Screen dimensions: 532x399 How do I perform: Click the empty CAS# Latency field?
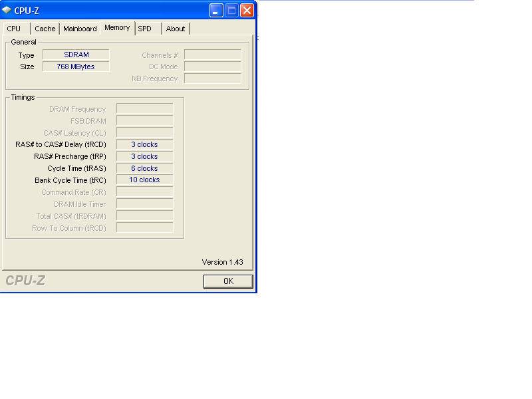[144, 132]
